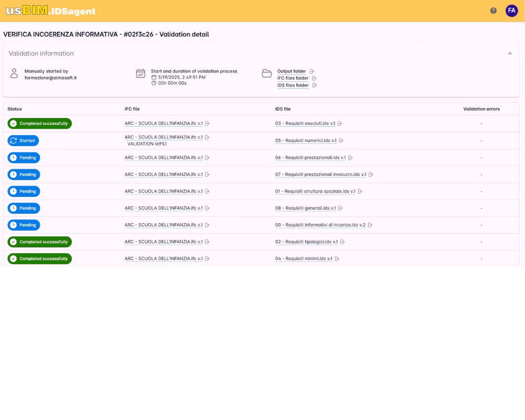The image size is (525, 420).
Task: Open the 05 - Requisiti numerici.ids v.1 link
Action: 306,141
